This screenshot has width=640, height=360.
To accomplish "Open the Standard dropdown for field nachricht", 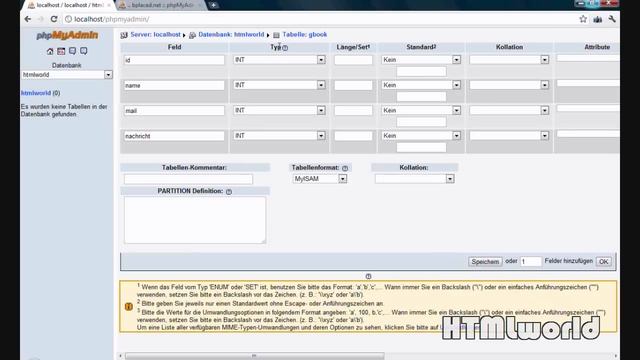I will pyautogui.click(x=421, y=136).
